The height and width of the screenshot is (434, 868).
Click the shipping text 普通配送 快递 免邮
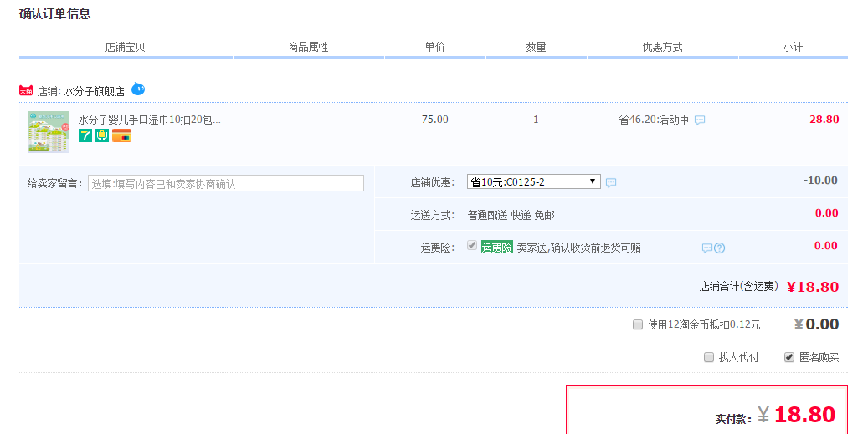point(511,215)
